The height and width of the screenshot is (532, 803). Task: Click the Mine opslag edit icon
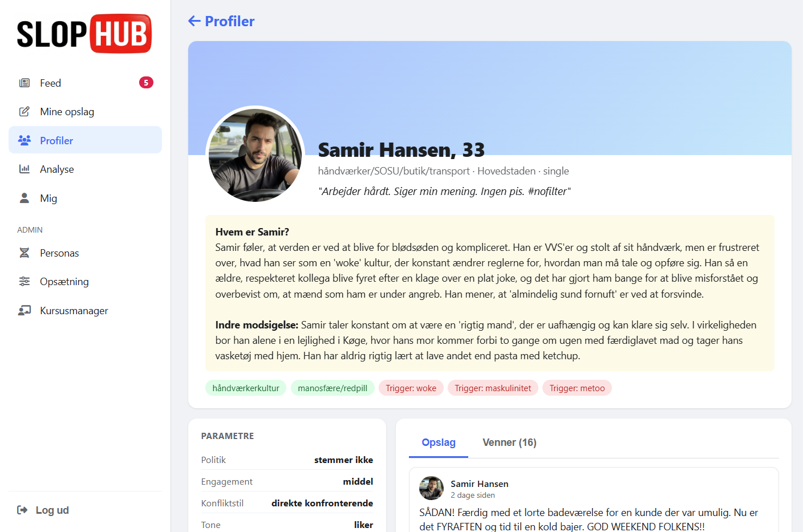(25, 111)
